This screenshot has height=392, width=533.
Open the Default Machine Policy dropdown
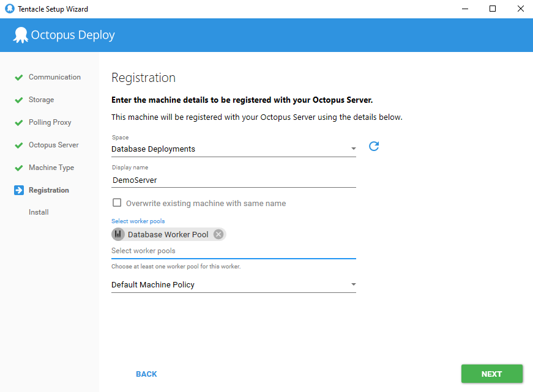click(x=353, y=284)
